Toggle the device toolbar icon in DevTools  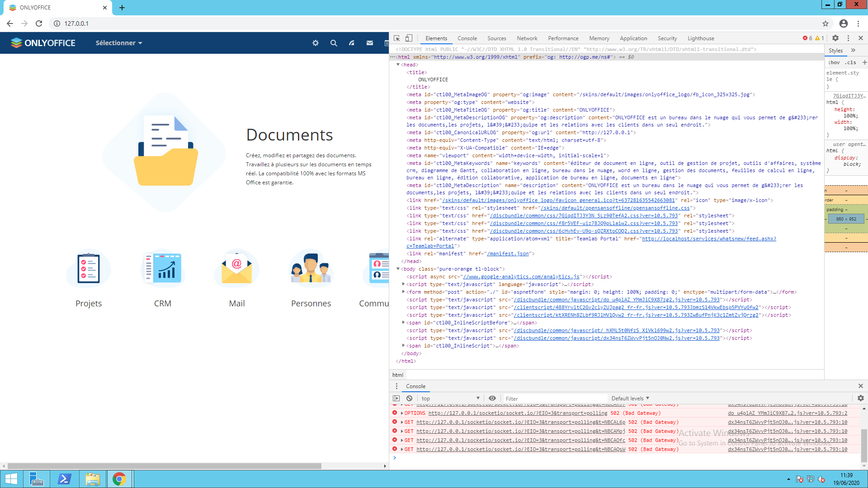pos(409,38)
